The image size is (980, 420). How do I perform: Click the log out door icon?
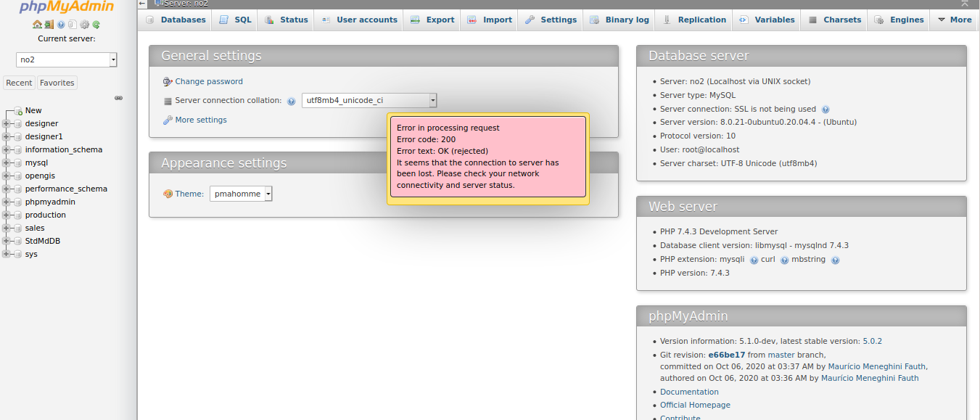click(49, 25)
